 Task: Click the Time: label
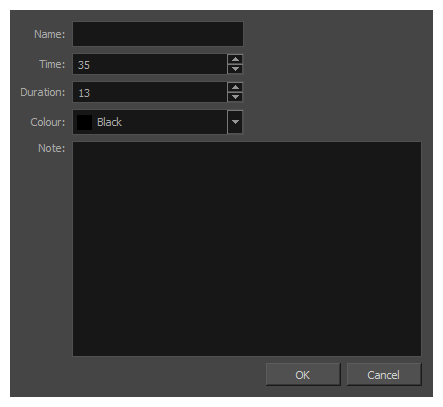[52, 64]
